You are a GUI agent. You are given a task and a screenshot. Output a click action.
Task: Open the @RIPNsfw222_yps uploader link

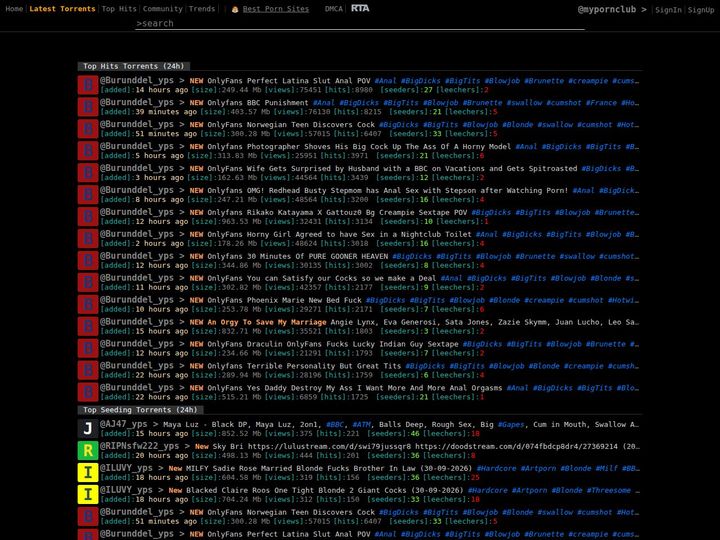(140, 446)
